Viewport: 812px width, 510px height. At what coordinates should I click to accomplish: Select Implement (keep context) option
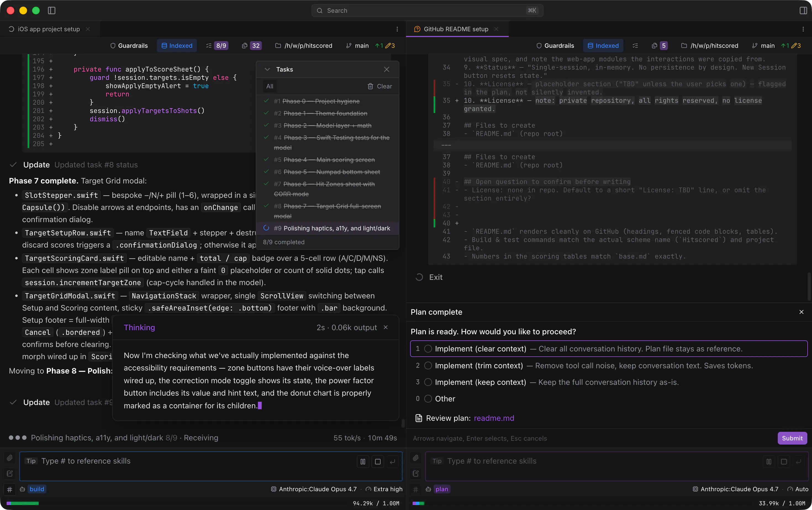[x=609, y=382]
